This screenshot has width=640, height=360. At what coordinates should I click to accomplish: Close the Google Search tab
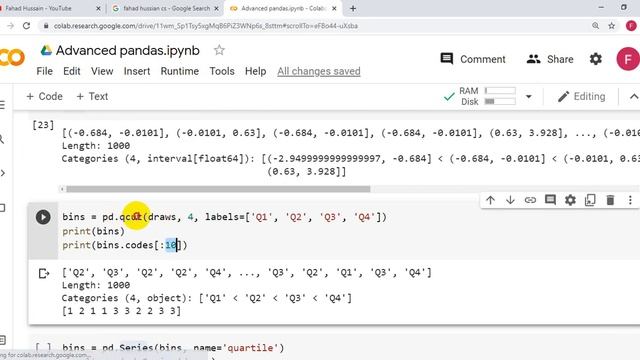216,8
